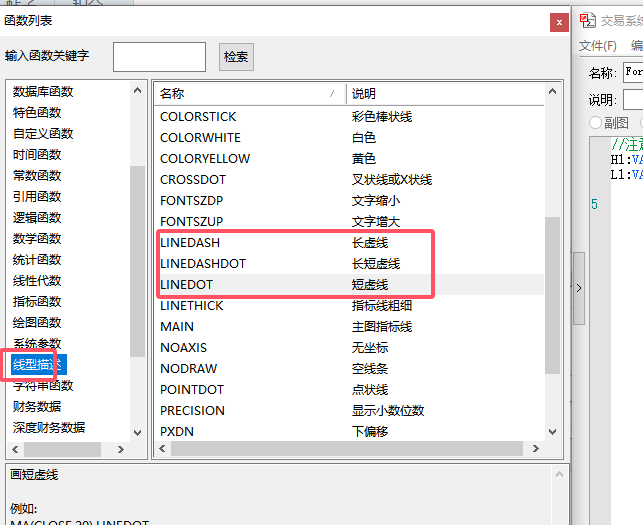Click formula editor window icon
This screenshot has height=525, width=643.
coord(588,20)
